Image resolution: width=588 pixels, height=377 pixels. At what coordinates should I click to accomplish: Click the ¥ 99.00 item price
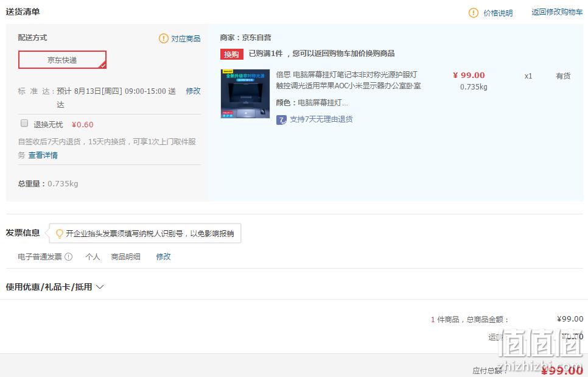tap(469, 76)
